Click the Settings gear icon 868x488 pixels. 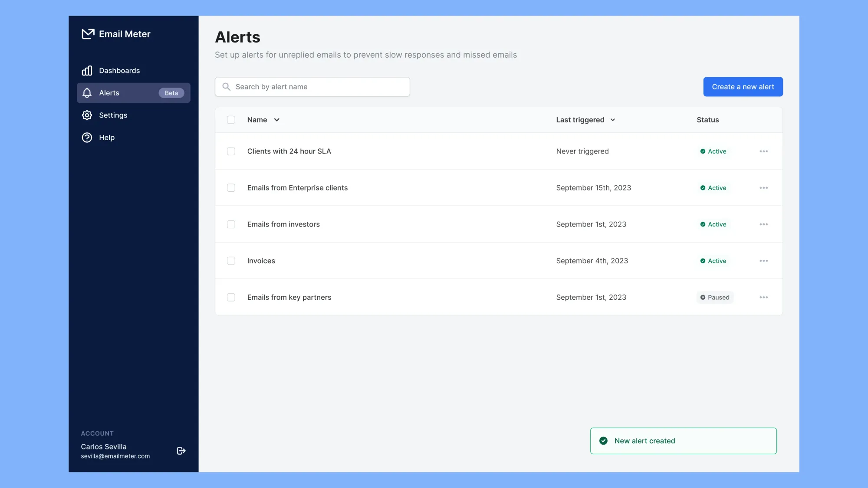87,115
